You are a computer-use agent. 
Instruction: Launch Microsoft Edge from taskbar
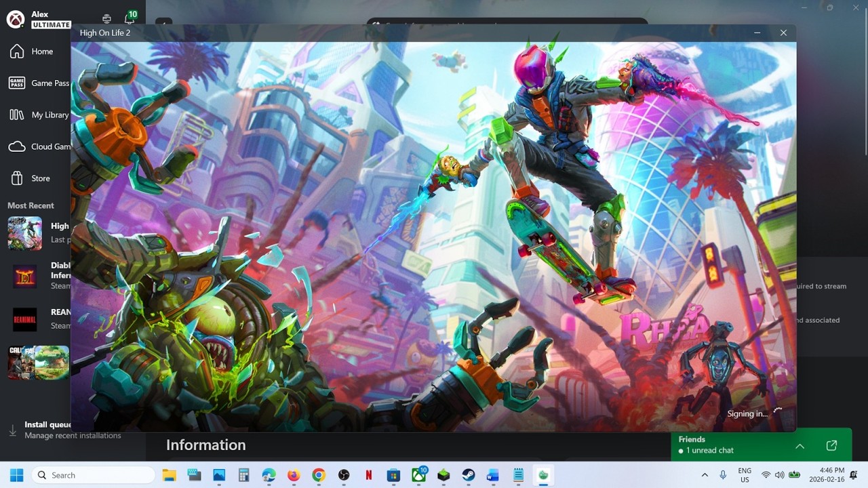[x=269, y=475]
